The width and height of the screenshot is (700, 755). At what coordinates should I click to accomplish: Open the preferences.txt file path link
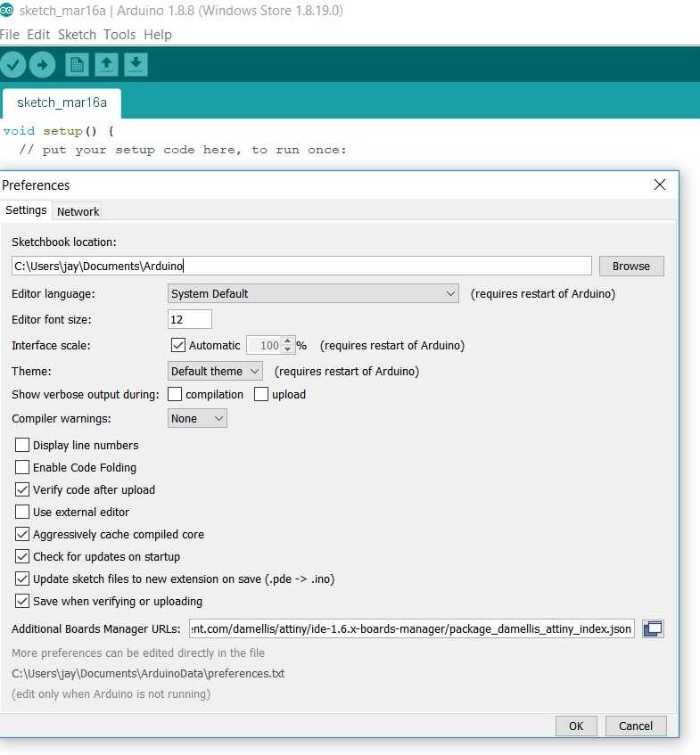click(x=148, y=673)
